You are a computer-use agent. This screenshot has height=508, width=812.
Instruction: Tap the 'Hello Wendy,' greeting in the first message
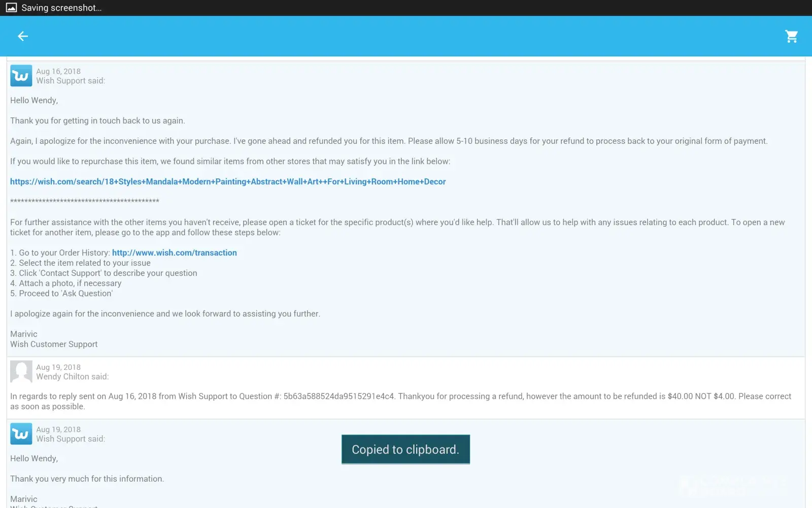click(34, 101)
